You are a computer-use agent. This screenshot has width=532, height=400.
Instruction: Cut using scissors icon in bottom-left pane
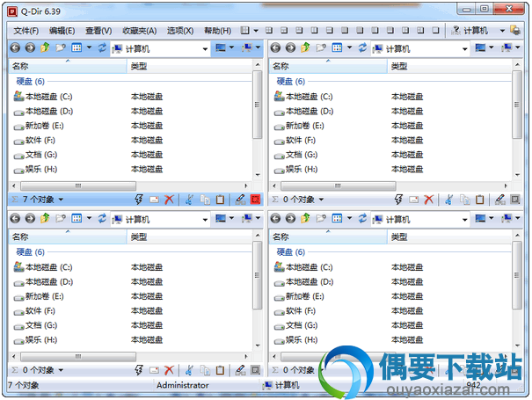point(189,370)
